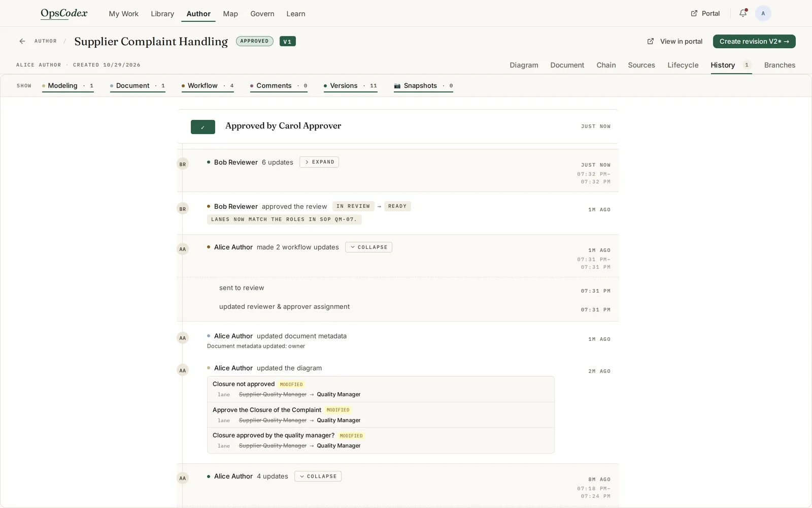Expand Bob Reviewer's 6 updates
Screen dimensions: 812x508
[319, 162]
